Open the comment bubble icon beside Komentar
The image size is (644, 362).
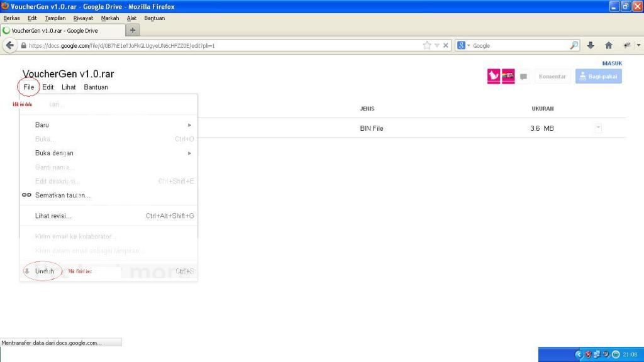[524, 77]
